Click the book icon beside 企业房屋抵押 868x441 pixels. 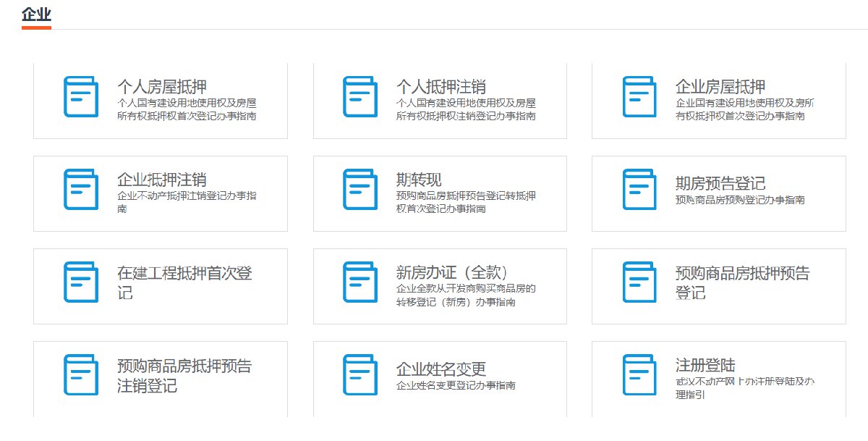(x=639, y=96)
